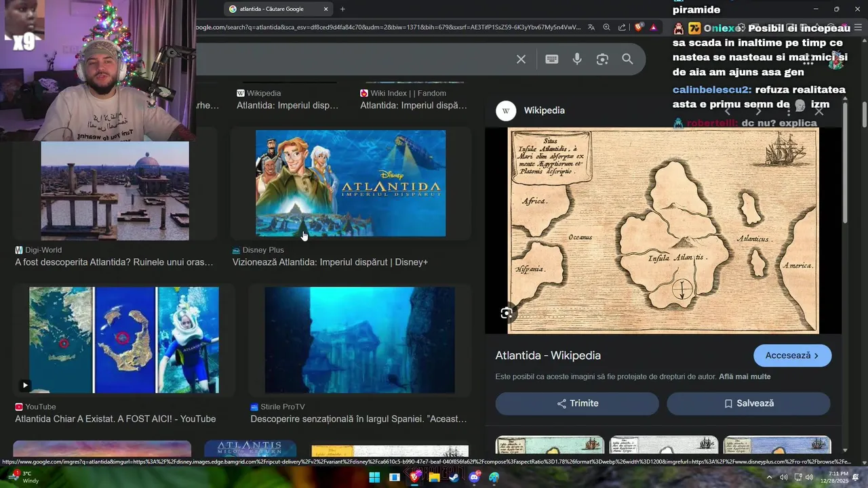
Task: Open the clock showing 7:11 PM
Action: (834, 477)
